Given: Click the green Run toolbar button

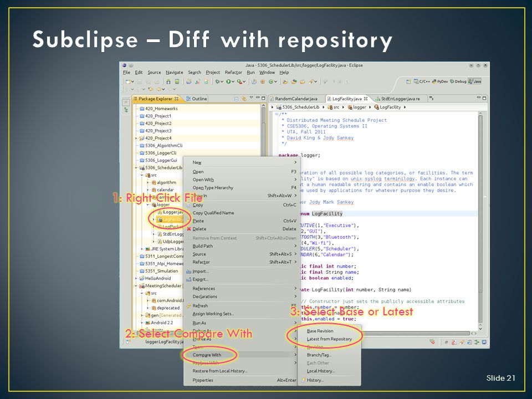Looking at the screenshot, I should click(x=228, y=81).
